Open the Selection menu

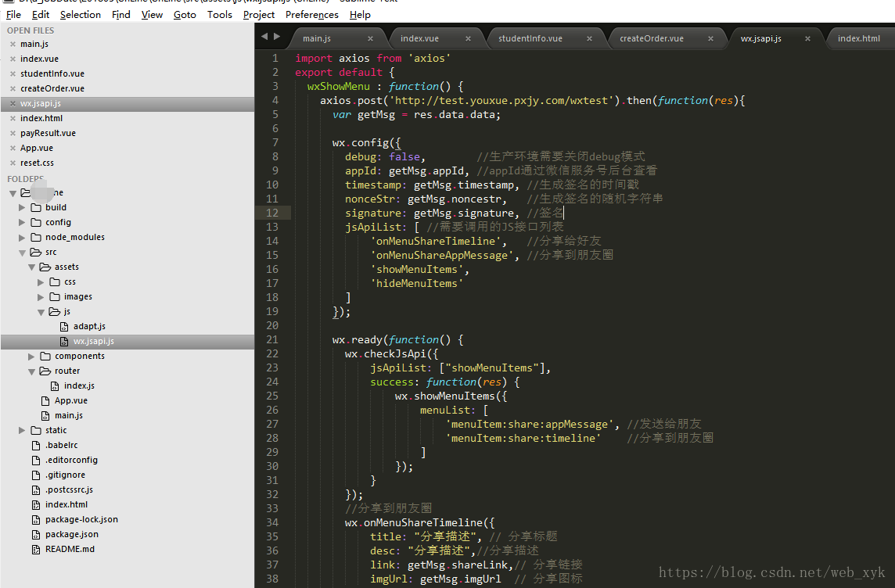click(81, 14)
